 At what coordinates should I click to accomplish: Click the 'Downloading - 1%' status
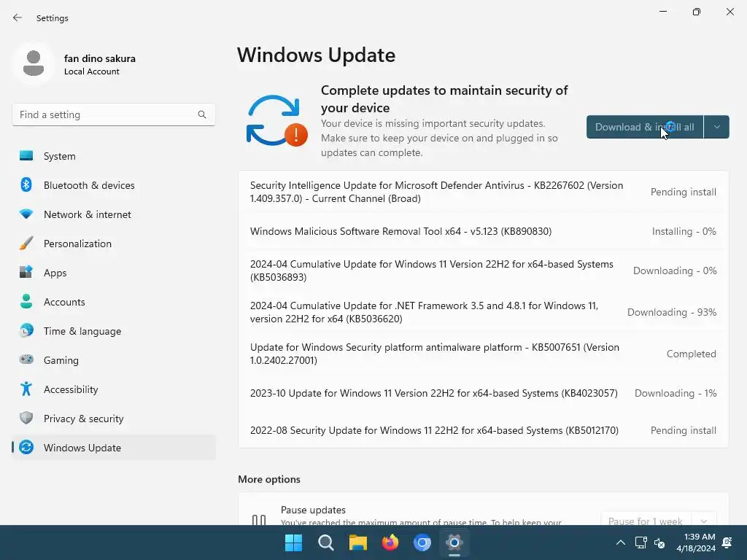click(x=676, y=393)
